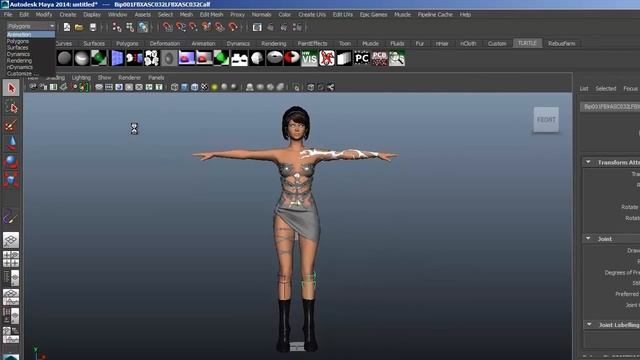
Task: Open the Pipeline Cache menu
Action: coord(435,15)
